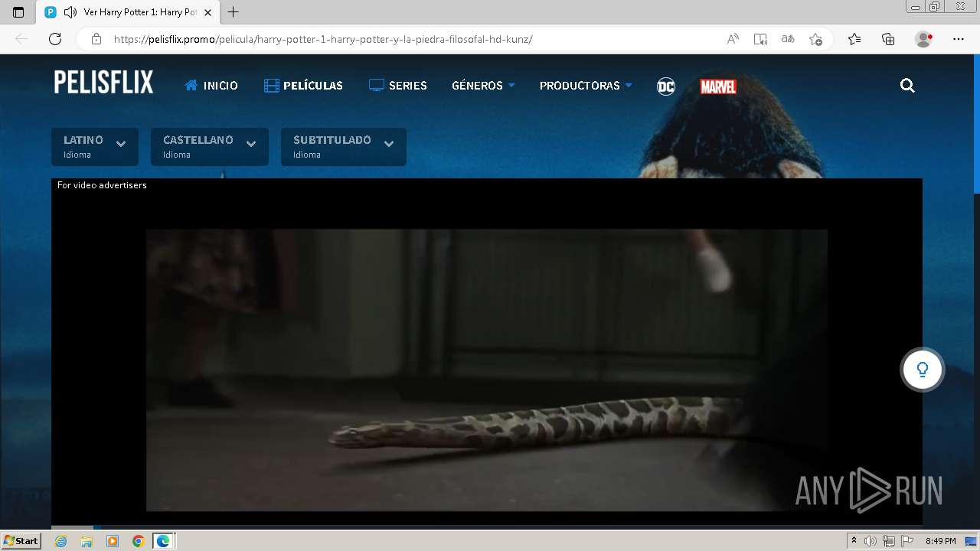
Task: Open the Favorites list icon
Action: (854, 39)
